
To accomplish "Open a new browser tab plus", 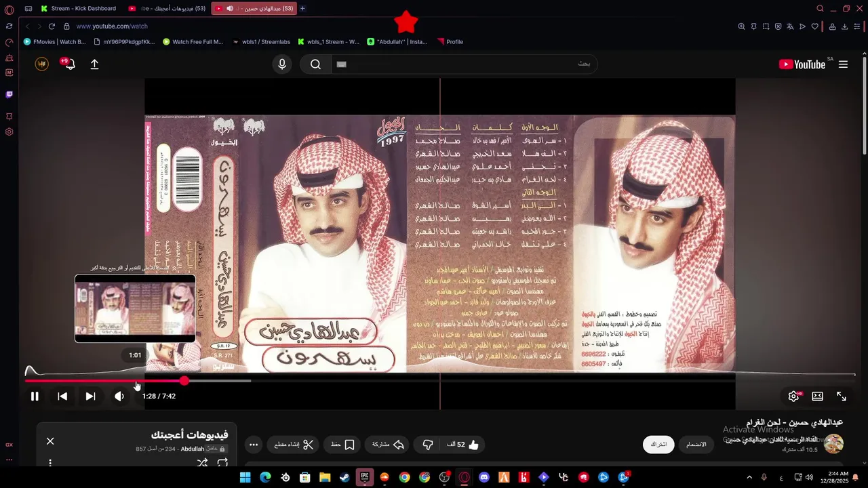I will (302, 8).
